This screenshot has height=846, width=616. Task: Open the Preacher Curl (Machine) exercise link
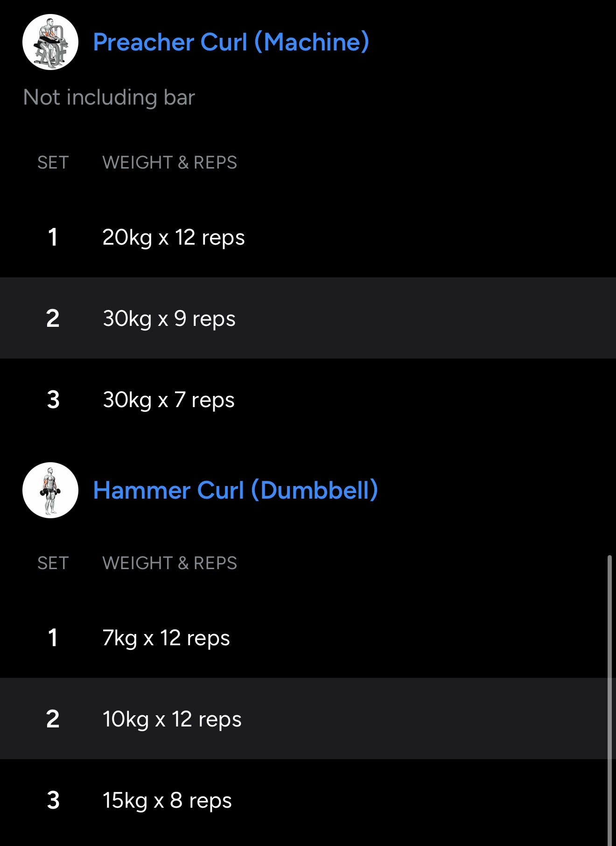click(x=231, y=42)
